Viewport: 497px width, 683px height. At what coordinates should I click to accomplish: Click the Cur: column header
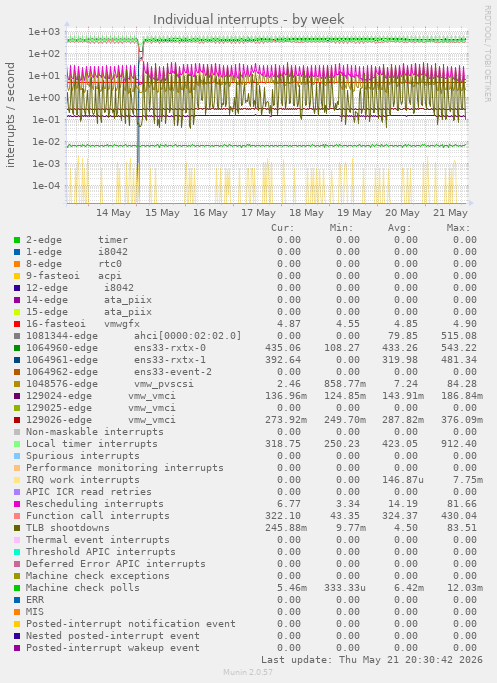[x=283, y=227]
